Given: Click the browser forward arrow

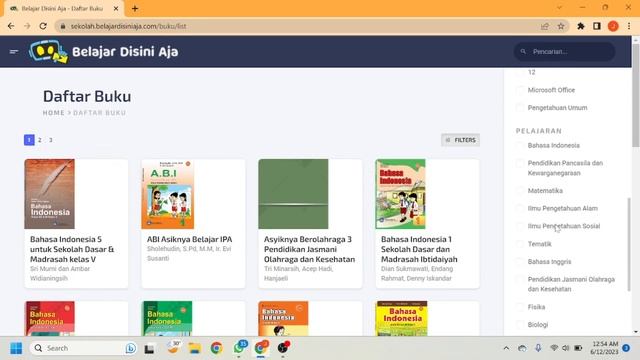Looking at the screenshot, I should click(27, 26).
